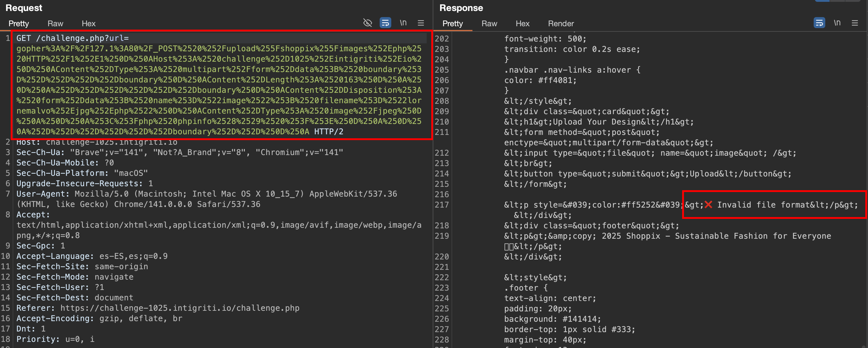Open Response panel hamburger options menu
The width and height of the screenshot is (868, 348).
[855, 23]
